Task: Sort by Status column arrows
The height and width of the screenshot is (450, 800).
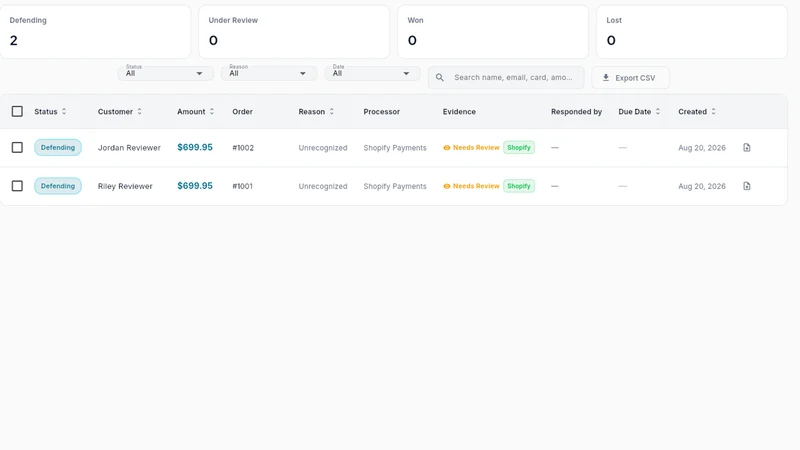Action: (x=64, y=111)
